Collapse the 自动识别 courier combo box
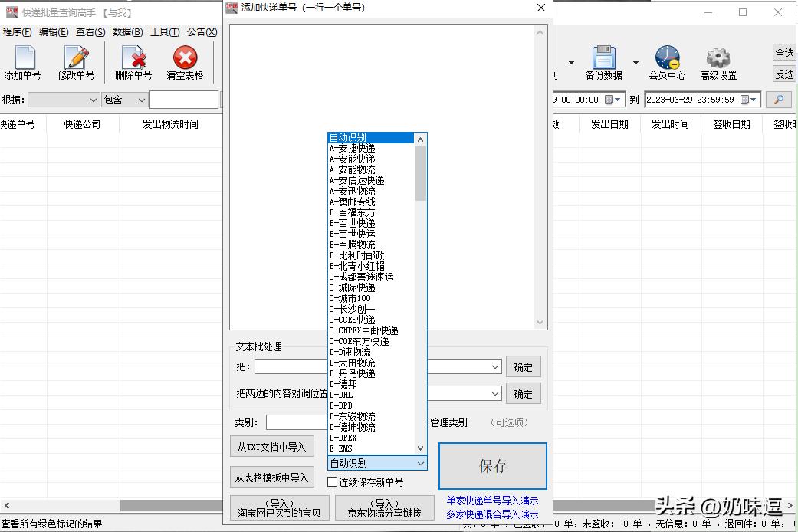 [420, 463]
